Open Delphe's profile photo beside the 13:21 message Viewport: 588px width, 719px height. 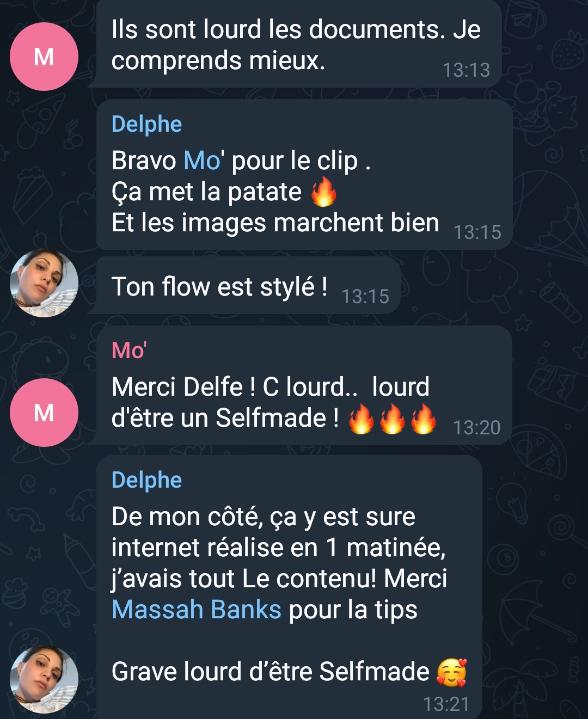44,679
